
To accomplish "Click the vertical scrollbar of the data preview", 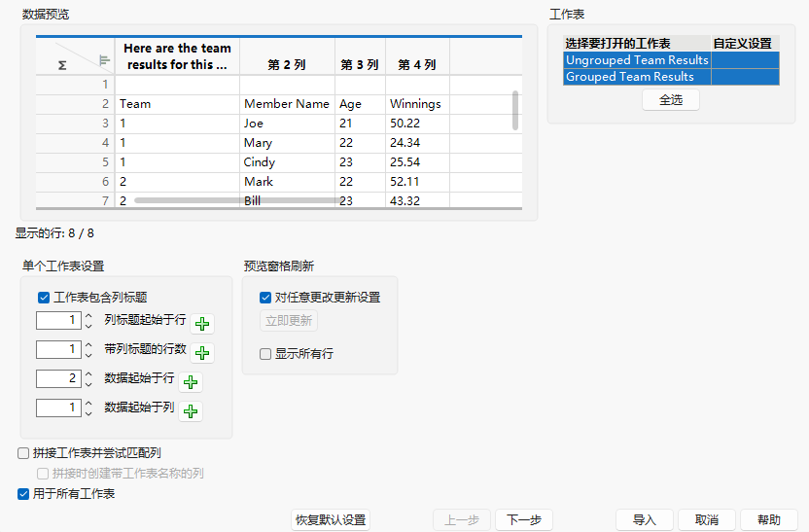I will [x=515, y=111].
